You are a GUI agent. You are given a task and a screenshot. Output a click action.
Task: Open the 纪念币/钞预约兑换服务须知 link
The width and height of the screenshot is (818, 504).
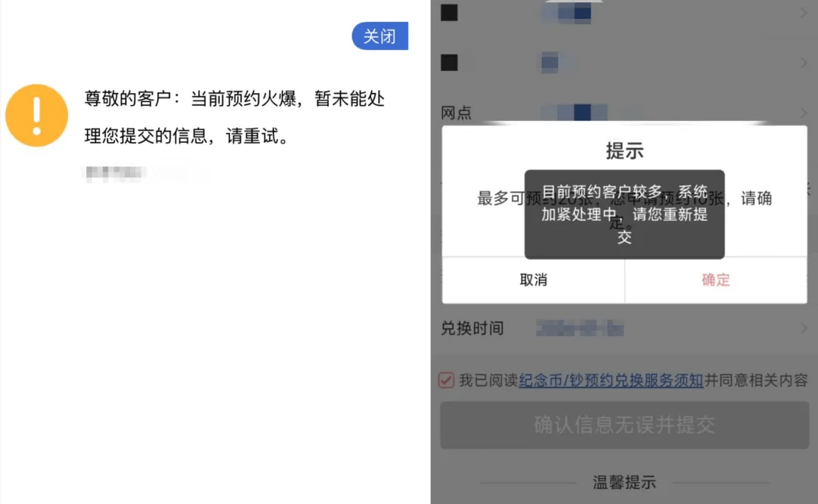pos(611,381)
